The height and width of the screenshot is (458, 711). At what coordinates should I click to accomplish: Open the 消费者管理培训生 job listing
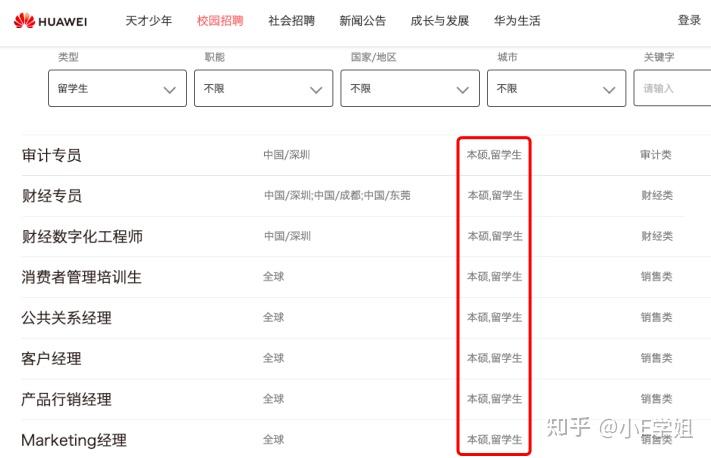click(x=82, y=277)
